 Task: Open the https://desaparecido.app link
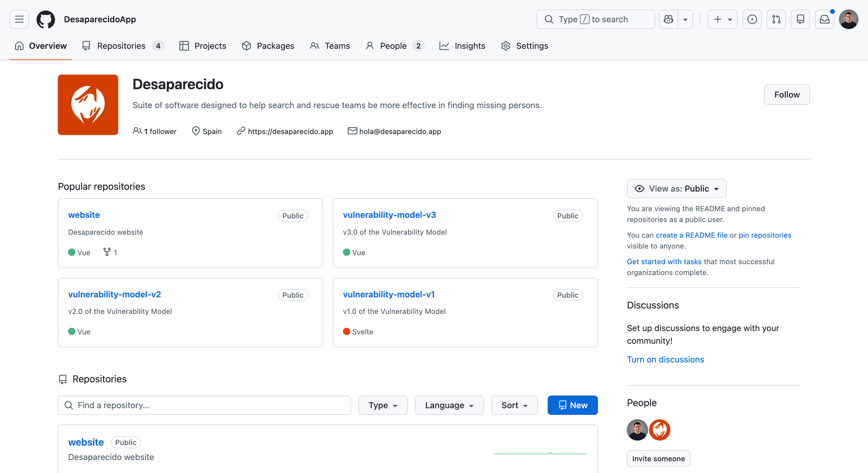click(x=291, y=131)
